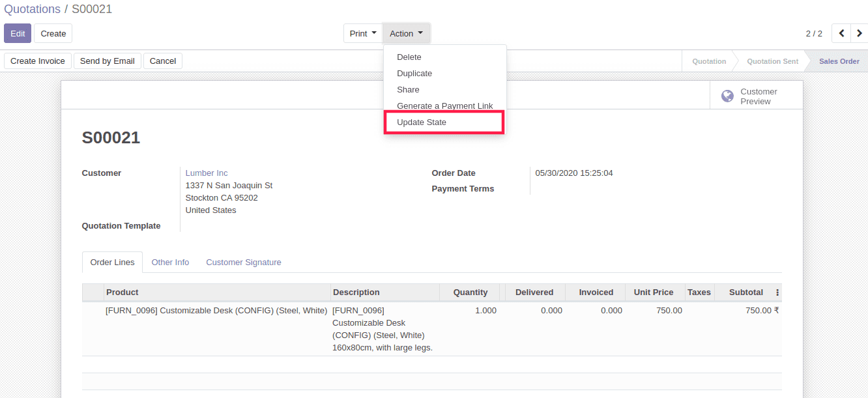The height and width of the screenshot is (398, 868).
Task: Click the Create button
Action: 53,34
